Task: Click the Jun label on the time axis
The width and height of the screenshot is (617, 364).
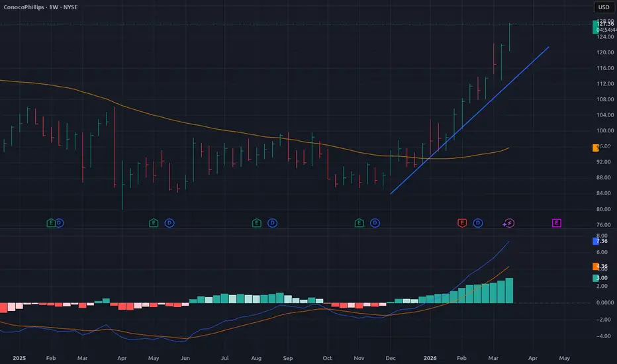Action: tap(185, 358)
